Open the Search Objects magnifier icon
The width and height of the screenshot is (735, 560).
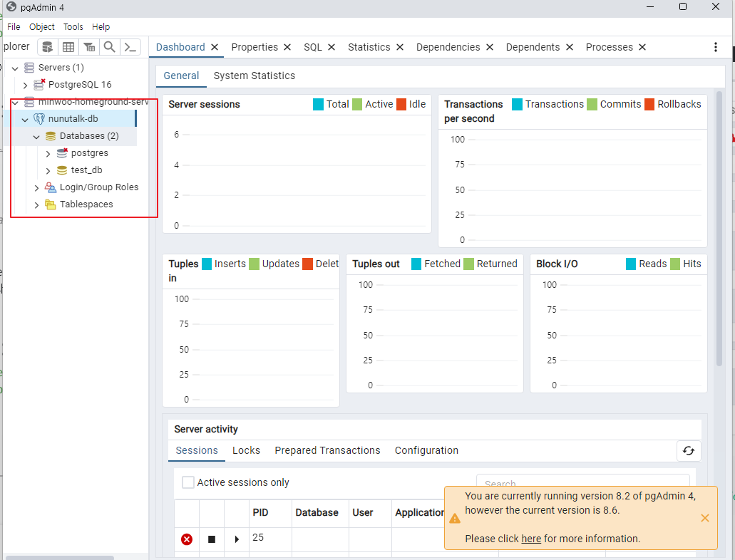pos(109,47)
